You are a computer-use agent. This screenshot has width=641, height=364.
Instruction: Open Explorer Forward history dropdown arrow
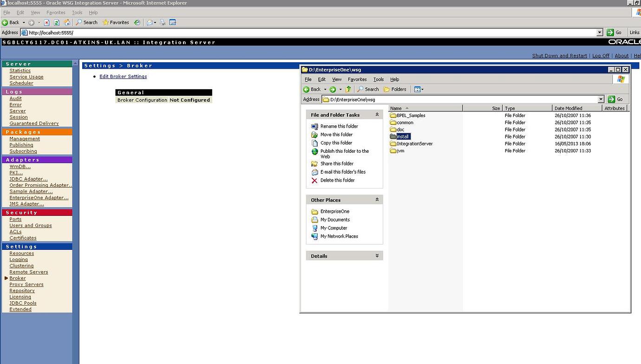coord(340,89)
